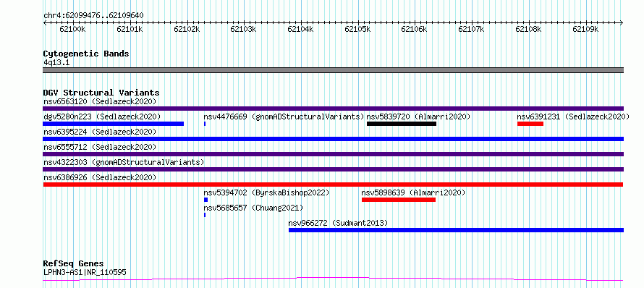Click the blue nsv6395224 variant bar
Screen dimensions: 644x288
tap(333, 139)
